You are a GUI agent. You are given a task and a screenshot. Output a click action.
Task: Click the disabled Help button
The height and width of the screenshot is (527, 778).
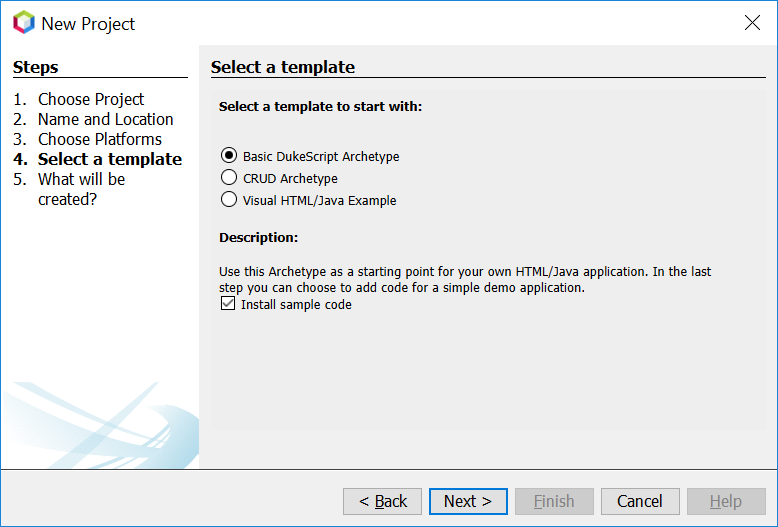(726, 501)
